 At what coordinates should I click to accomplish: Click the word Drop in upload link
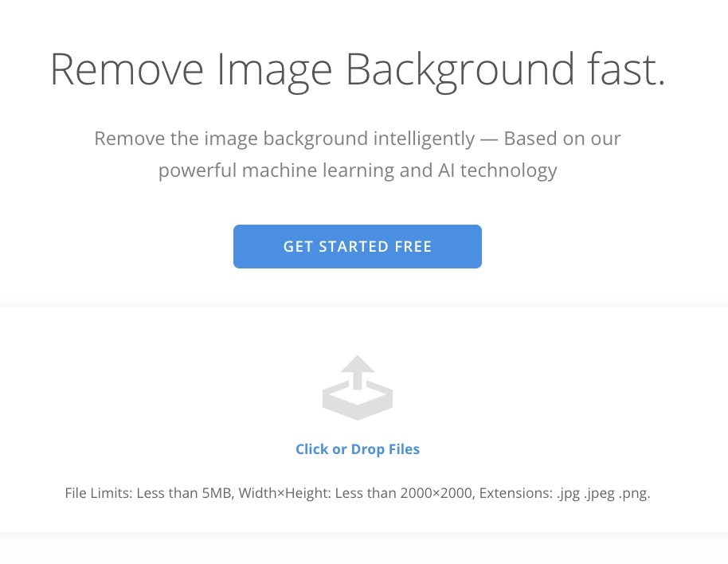[x=368, y=449]
